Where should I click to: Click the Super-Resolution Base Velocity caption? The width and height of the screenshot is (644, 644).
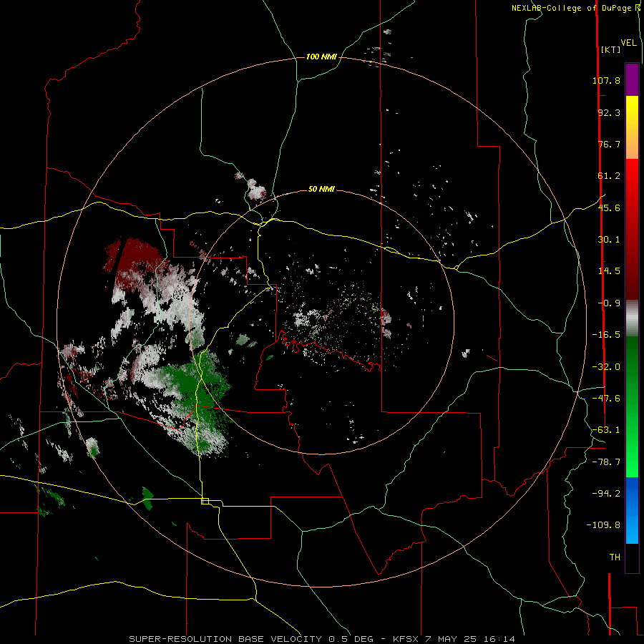pos(321,639)
